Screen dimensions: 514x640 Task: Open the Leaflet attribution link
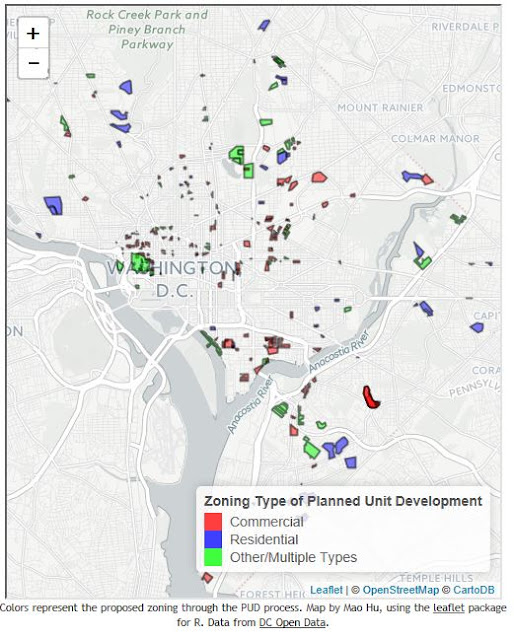pyautogui.click(x=326, y=590)
